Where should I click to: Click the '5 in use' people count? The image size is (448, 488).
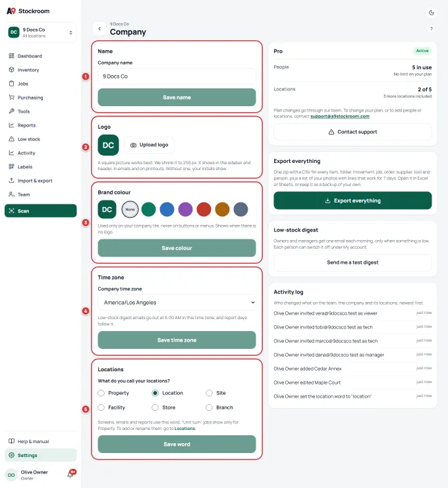pos(422,67)
